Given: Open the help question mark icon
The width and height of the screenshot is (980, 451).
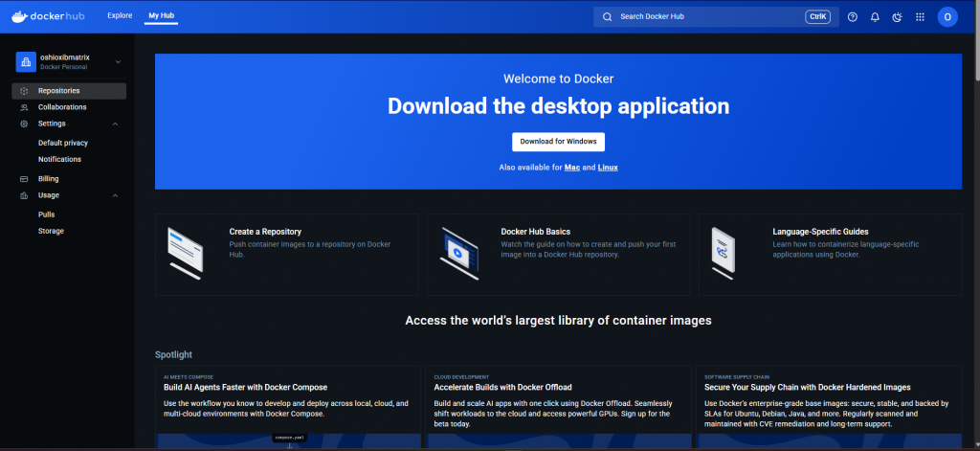Looking at the screenshot, I should coord(853,17).
